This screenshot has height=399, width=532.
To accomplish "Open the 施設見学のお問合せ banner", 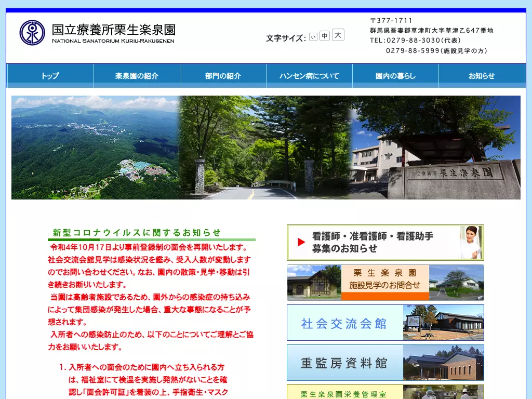I will tap(385, 283).
